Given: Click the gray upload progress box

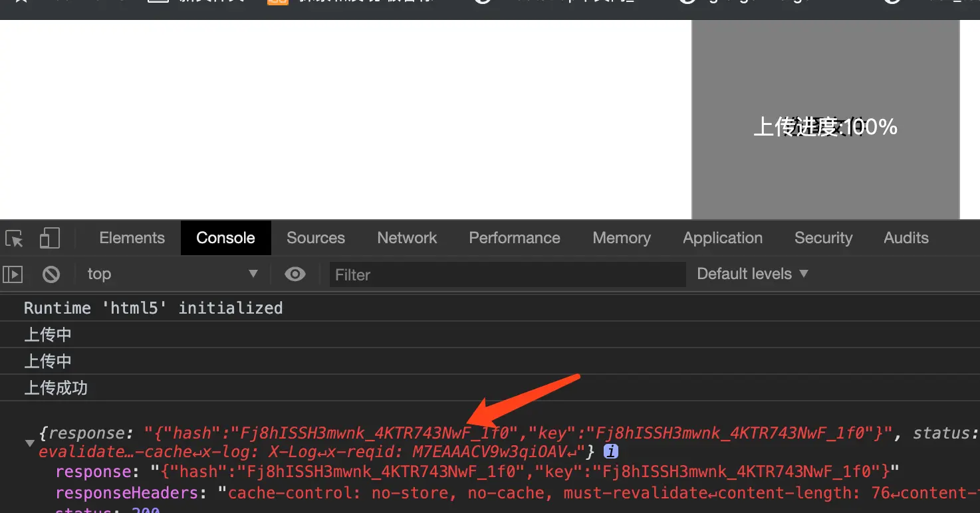Looking at the screenshot, I should click(826, 120).
